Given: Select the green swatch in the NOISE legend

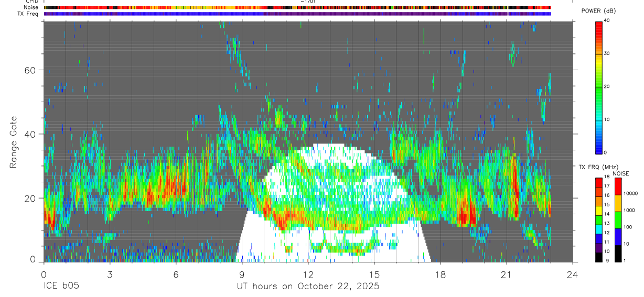Looking at the screenshot, I should pyautogui.click(x=618, y=220).
